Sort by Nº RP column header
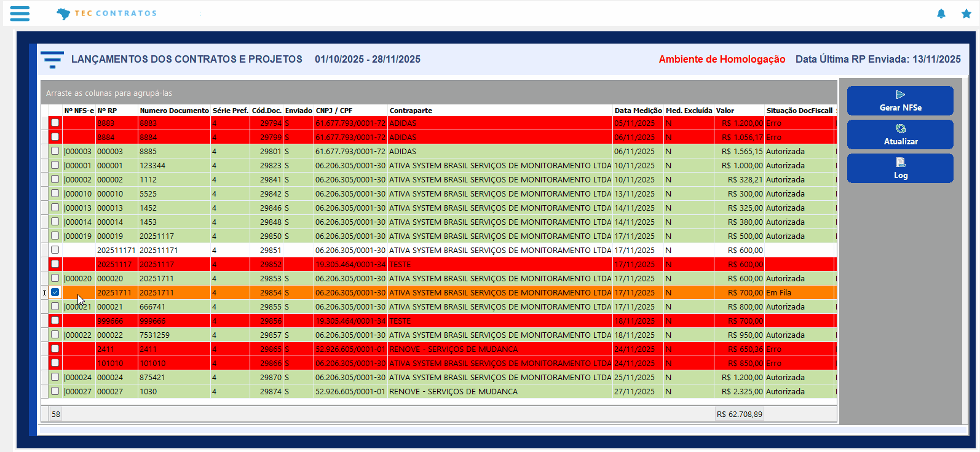980x452 pixels. click(117, 111)
